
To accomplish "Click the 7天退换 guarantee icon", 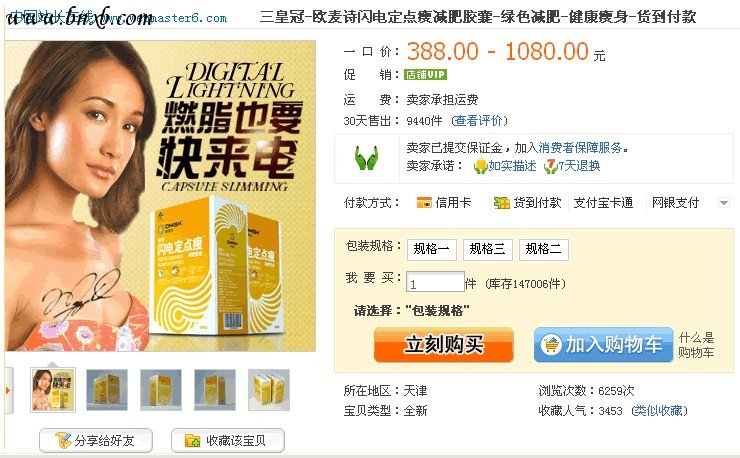I will click(550, 166).
